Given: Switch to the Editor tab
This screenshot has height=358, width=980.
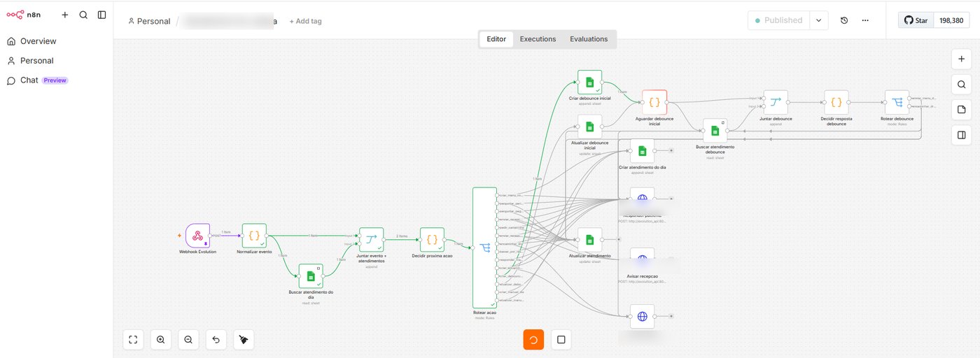Looking at the screenshot, I should click(x=496, y=39).
